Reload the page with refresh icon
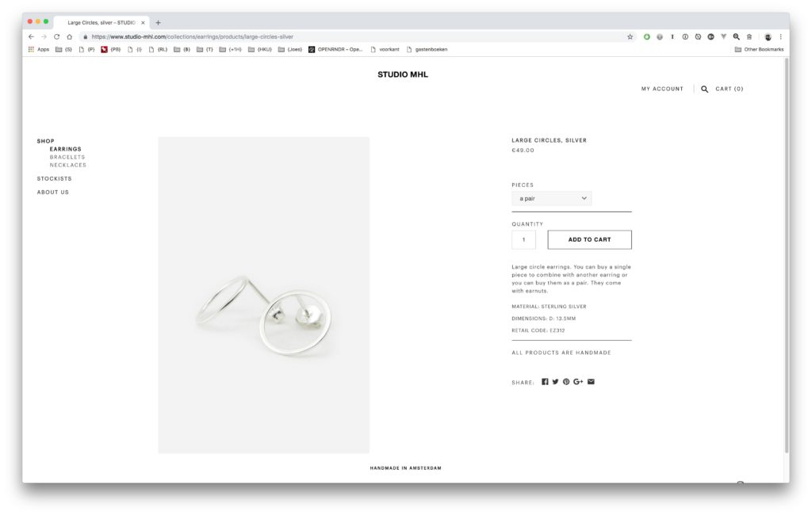 56,36
